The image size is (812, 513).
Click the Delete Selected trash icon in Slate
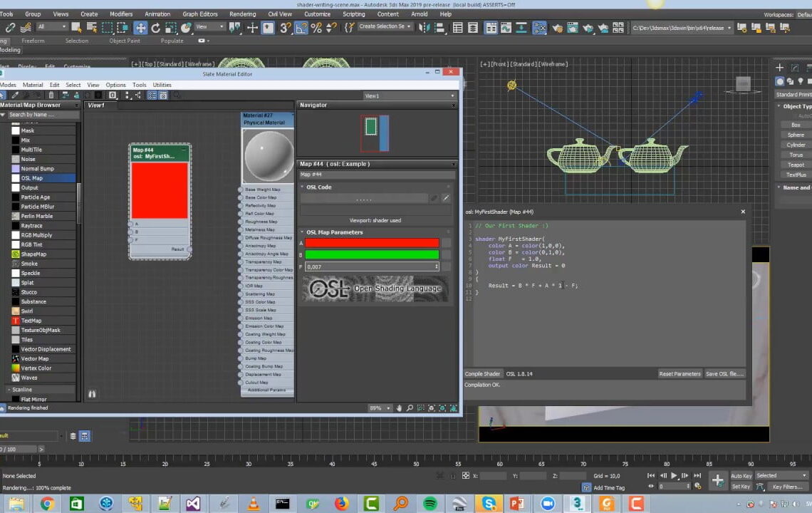pos(51,95)
